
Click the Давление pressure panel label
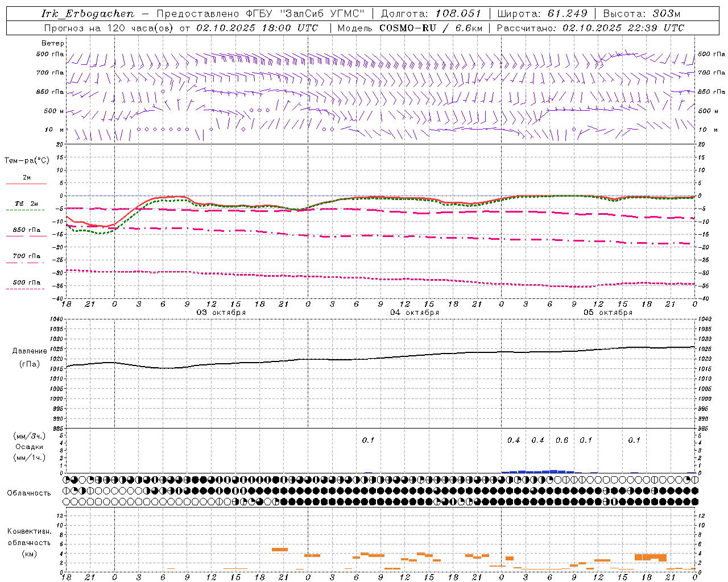click(30, 351)
